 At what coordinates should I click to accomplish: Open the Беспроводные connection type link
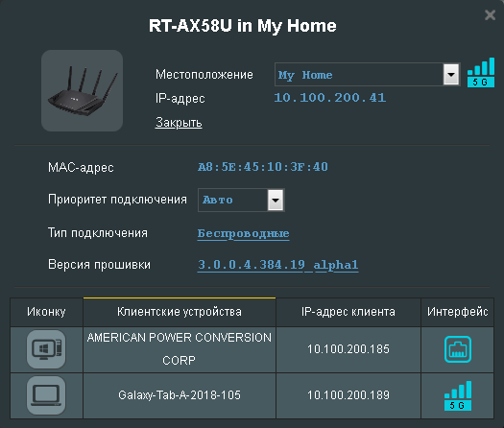243,233
